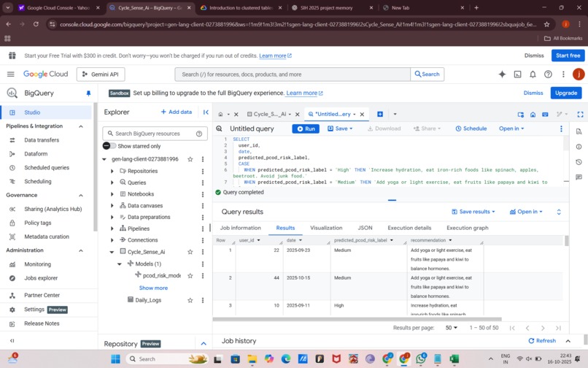Star the gen-lang-client project
Screen dimensions: 588x368
tap(190, 159)
